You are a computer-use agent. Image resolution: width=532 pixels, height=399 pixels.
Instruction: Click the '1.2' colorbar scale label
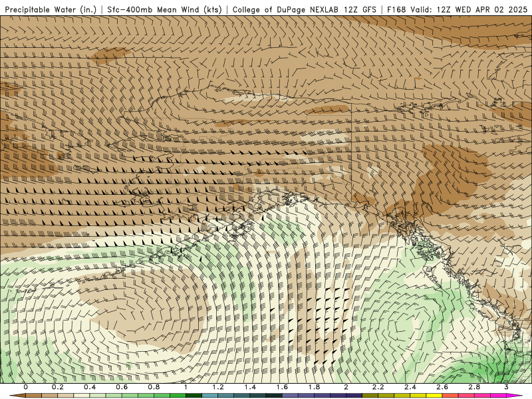click(x=218, y=387)
